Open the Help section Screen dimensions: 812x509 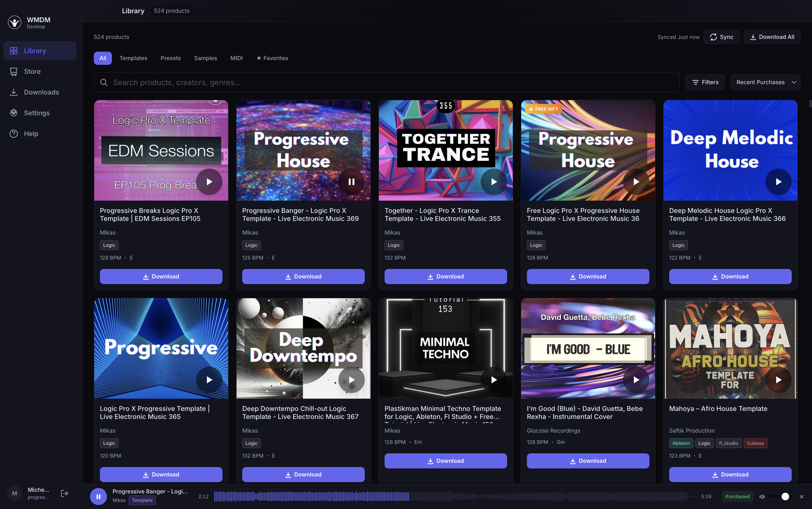coord(40,134)
